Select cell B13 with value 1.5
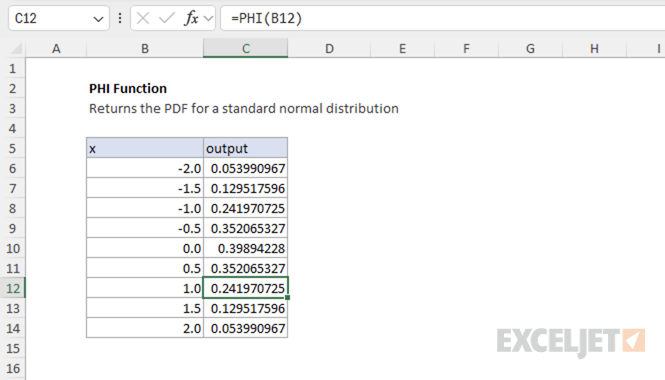The image size is (665, 380). (145, 308)
